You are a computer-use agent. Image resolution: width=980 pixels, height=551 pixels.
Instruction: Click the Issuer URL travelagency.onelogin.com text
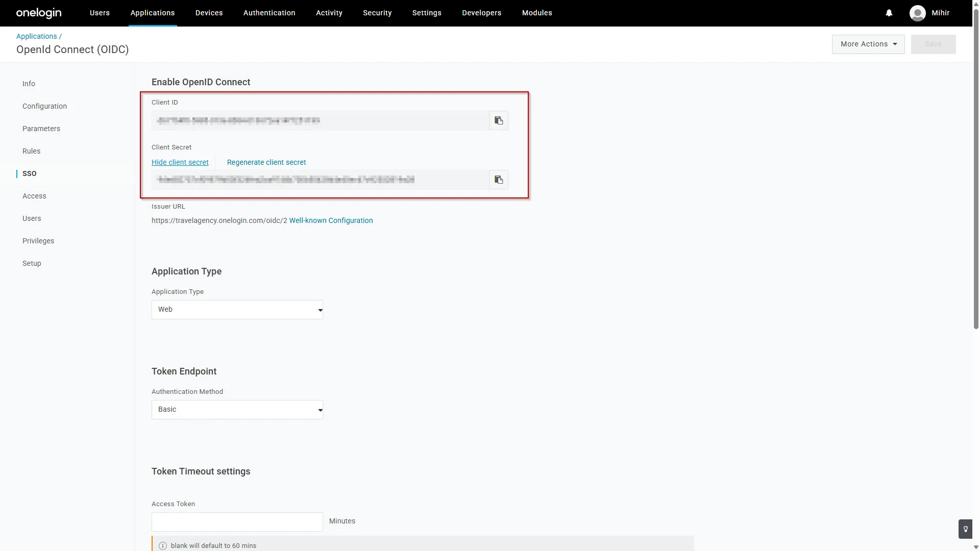[x=219, y=220]
